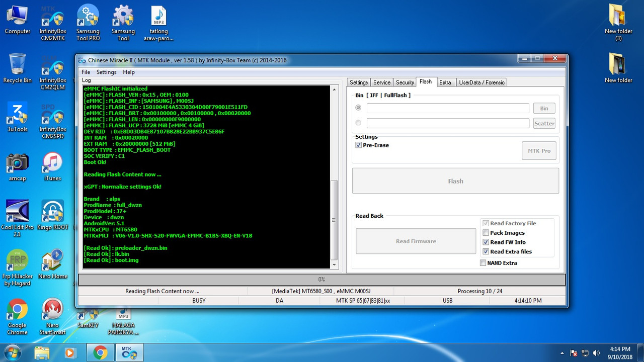Open Nero StartSmart shortcut

click(x=53, y=317)
